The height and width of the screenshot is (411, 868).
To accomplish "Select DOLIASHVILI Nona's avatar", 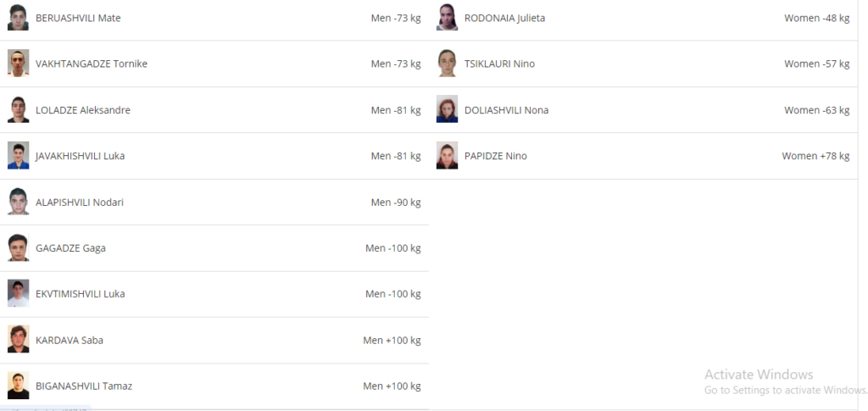I will pos(447,109).
